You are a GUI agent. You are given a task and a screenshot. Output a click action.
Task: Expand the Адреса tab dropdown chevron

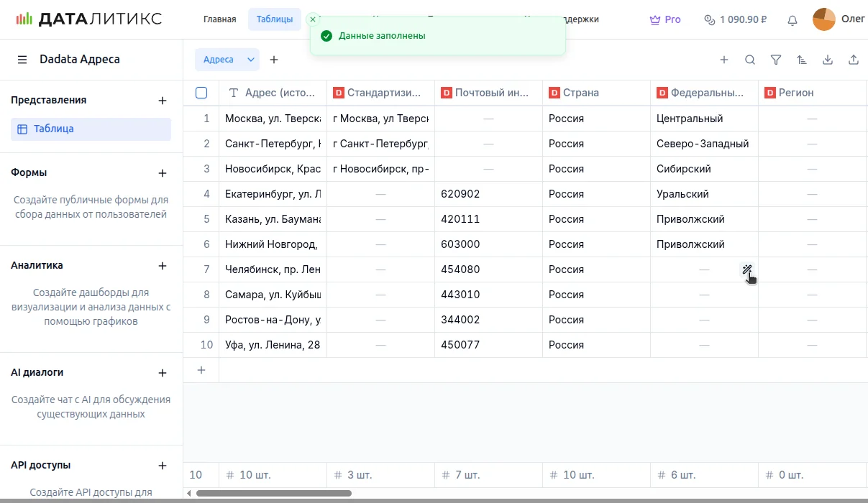251,60
